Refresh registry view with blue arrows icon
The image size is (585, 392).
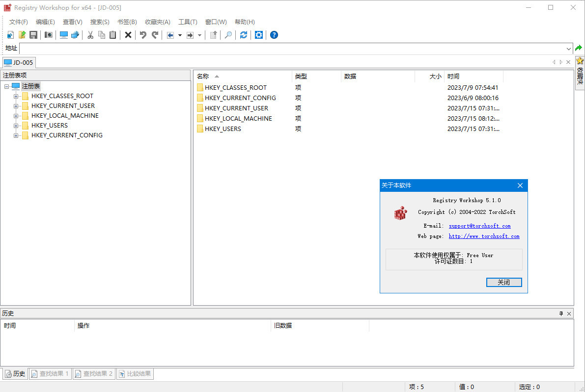[x=244, y=35]
